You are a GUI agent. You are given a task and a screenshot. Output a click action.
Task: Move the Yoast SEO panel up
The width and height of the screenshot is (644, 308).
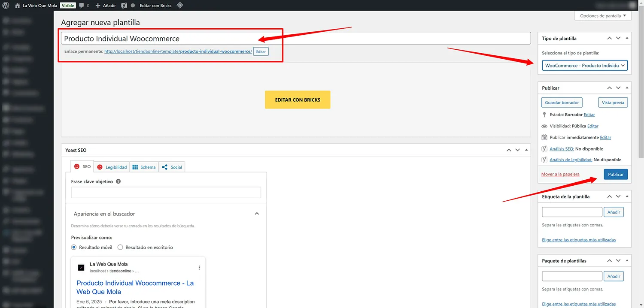tap(509, 150)
